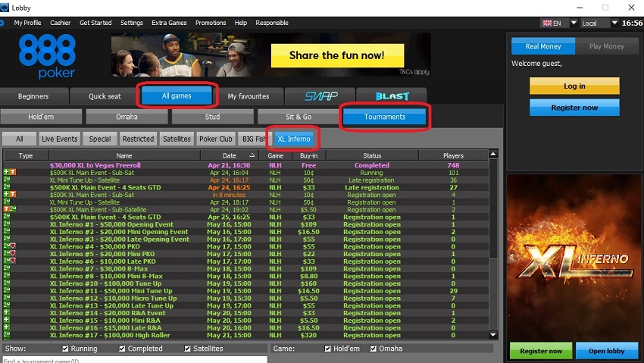This screenshot has width=644, height=363.
Task: Click plus re-buy icon in XL Inferno #16 row
Action: pos(6,327)
